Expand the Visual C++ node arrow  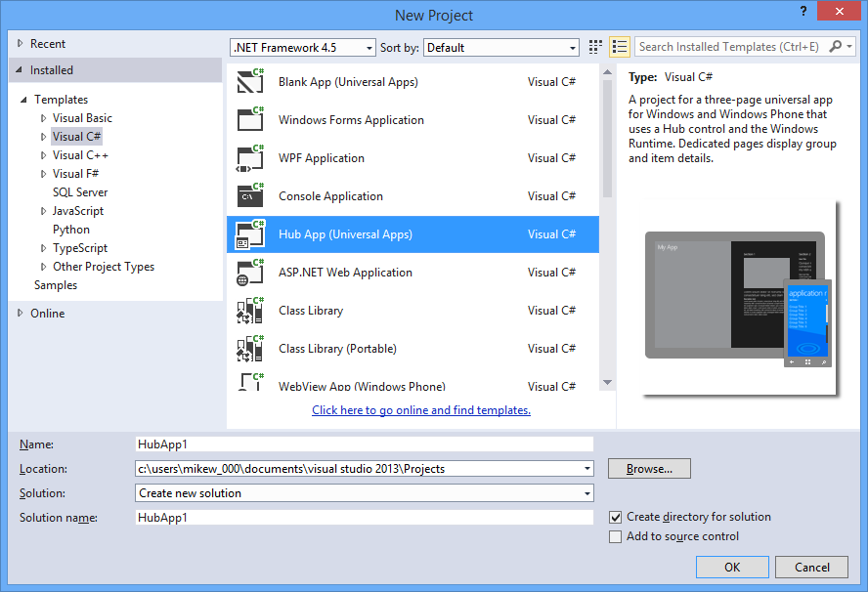[x=43, y=155]
